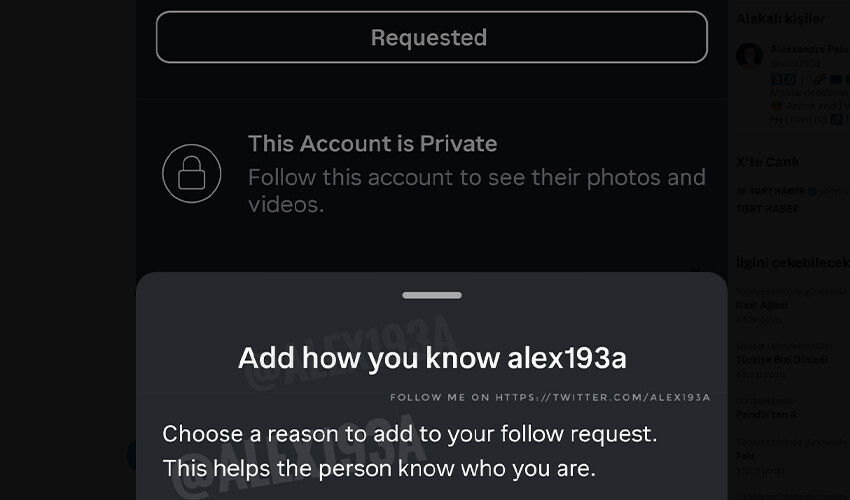
Task: Click the "X'te Canlı" section heading
Action: (x=767, y=162)
